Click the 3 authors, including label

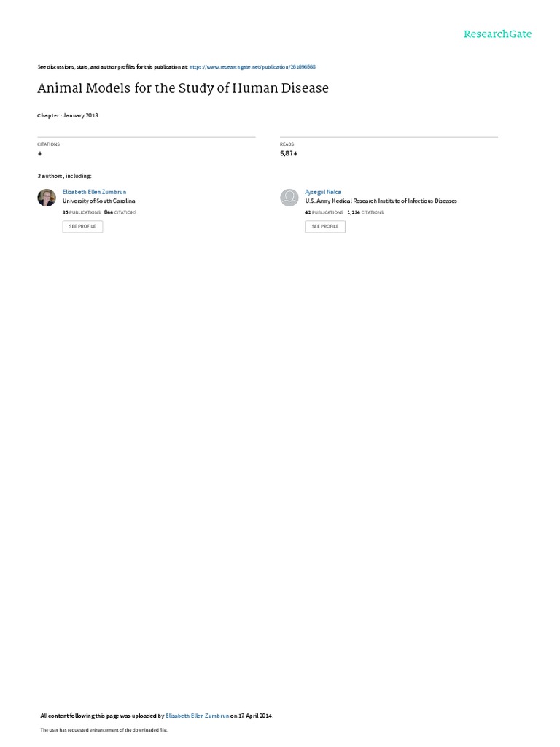click(64, 176)
